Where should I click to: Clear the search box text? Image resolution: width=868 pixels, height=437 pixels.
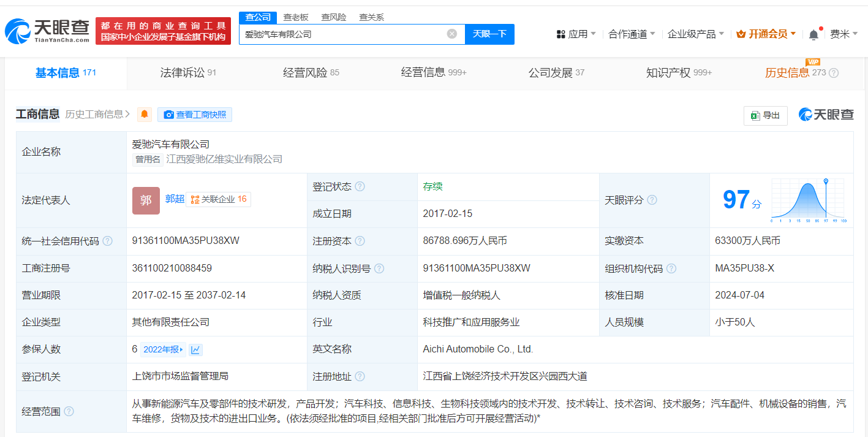click(x=452, y=34)
